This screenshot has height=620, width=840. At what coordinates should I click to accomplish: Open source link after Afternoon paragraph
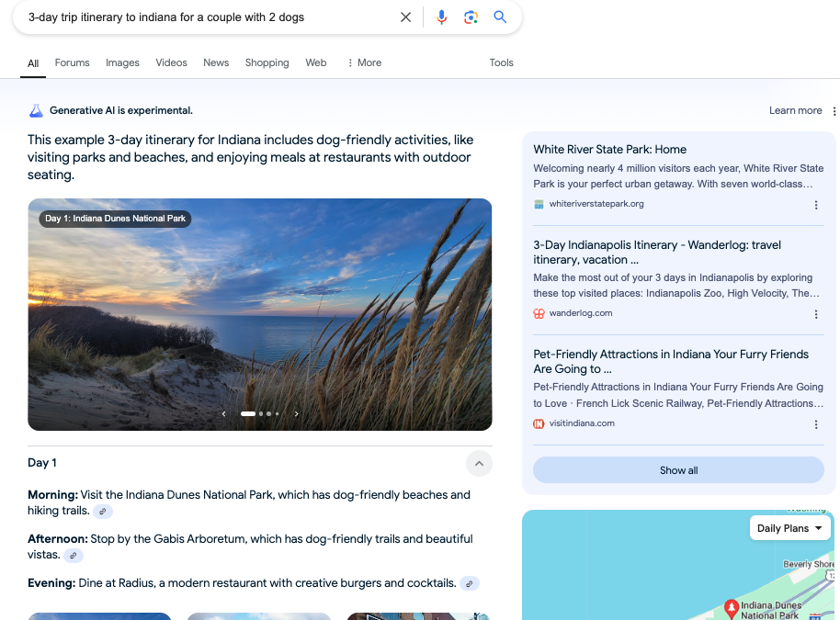tap(74, 556)
